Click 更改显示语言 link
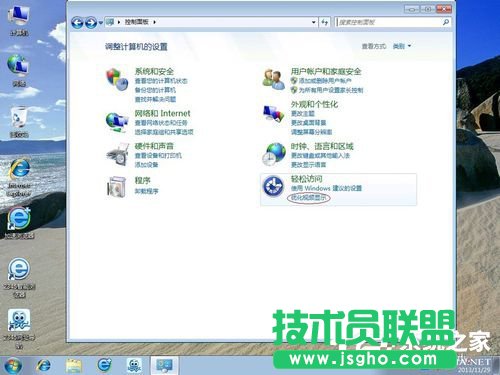500x375 pixels. [309, 164]
